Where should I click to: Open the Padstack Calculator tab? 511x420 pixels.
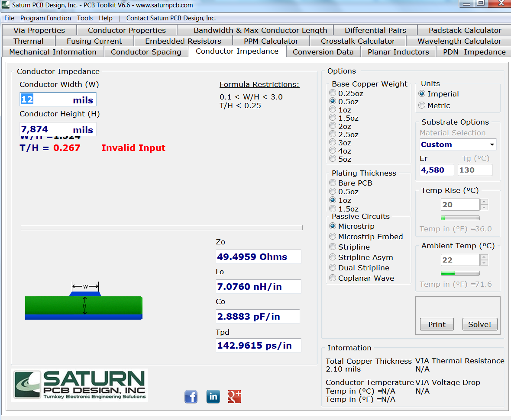465,30
